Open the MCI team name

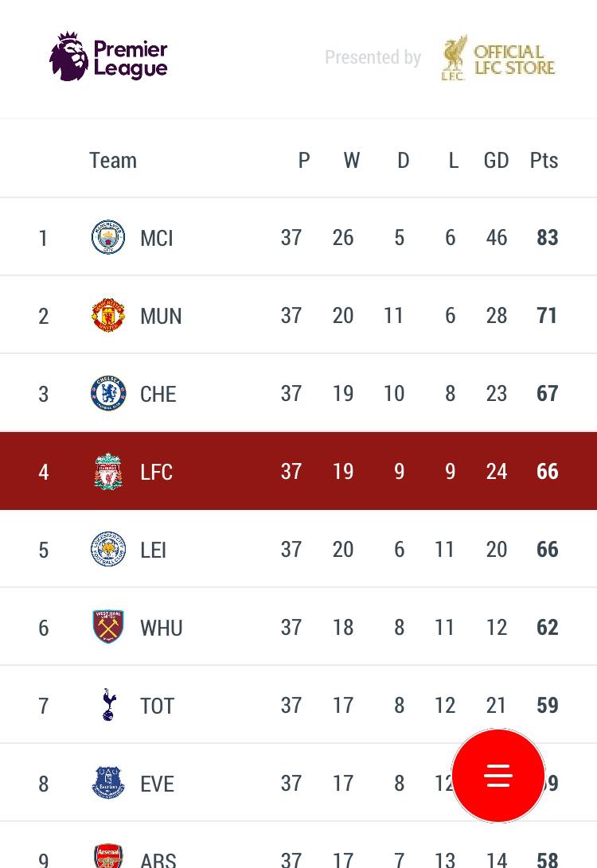(x=157, y=238)
